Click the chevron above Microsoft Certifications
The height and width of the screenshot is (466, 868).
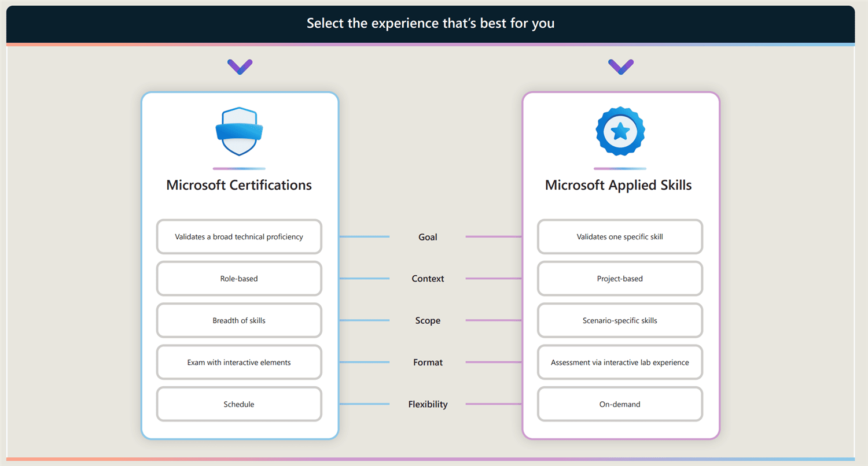pos(240,66)
